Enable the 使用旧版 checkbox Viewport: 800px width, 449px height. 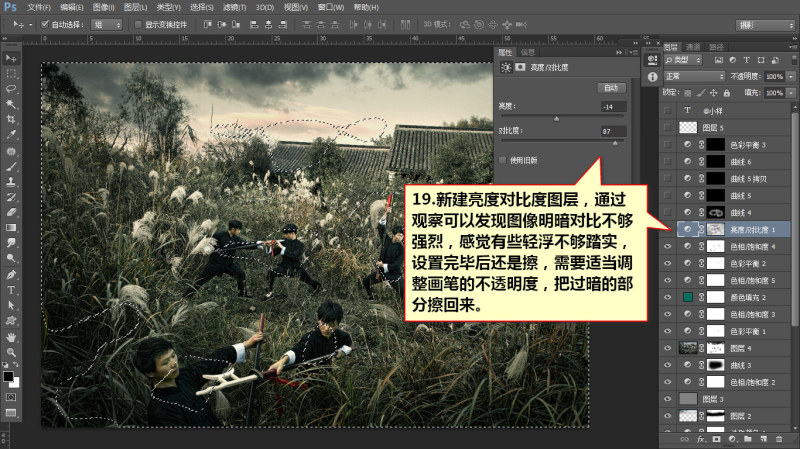[503, 160]
